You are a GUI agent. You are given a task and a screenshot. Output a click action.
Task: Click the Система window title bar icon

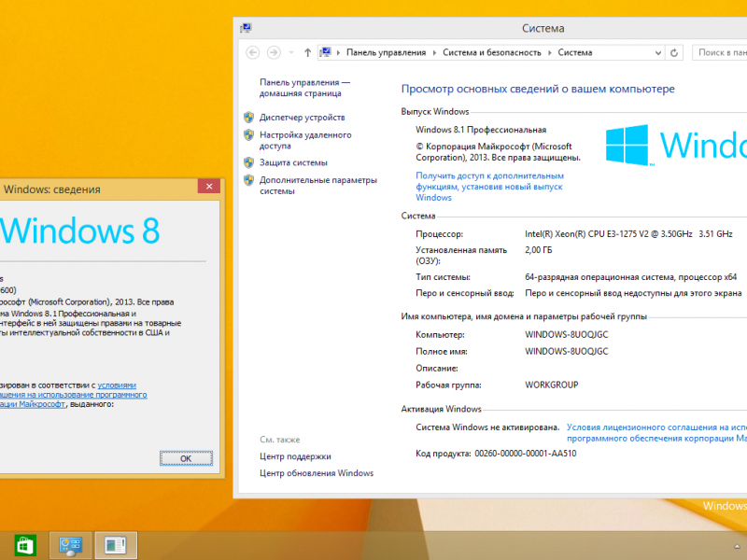point(246,28)
